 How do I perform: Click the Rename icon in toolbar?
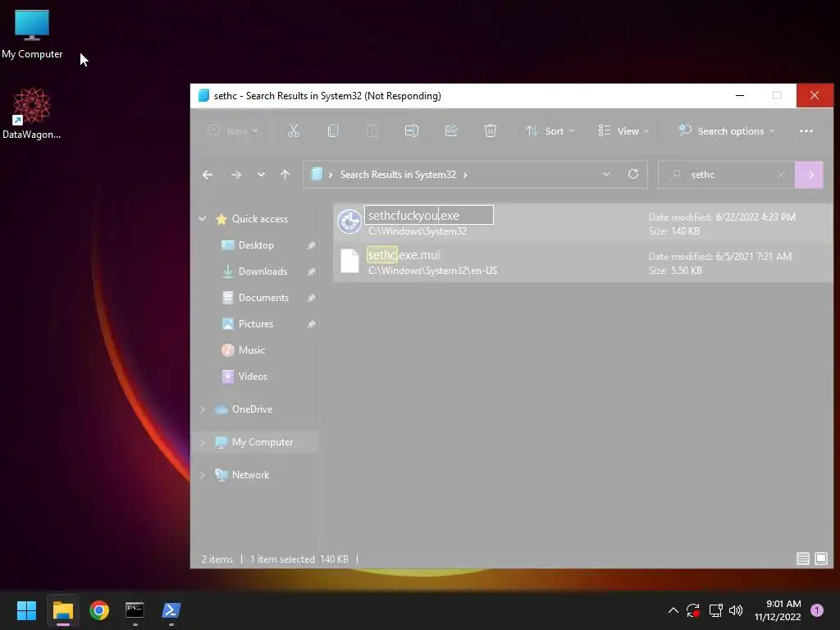pyautogui.click(x=412, y=130)
